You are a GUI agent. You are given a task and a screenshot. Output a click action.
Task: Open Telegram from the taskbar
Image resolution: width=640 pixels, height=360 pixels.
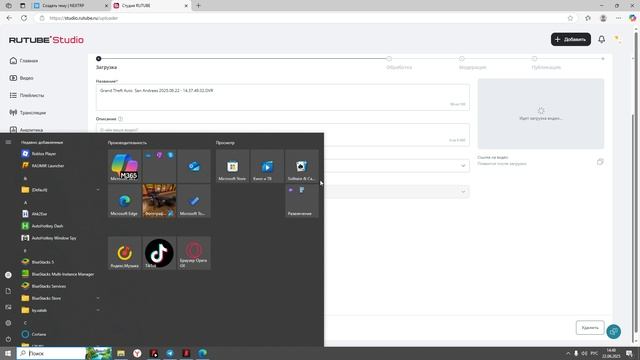[x=170, y=353]
